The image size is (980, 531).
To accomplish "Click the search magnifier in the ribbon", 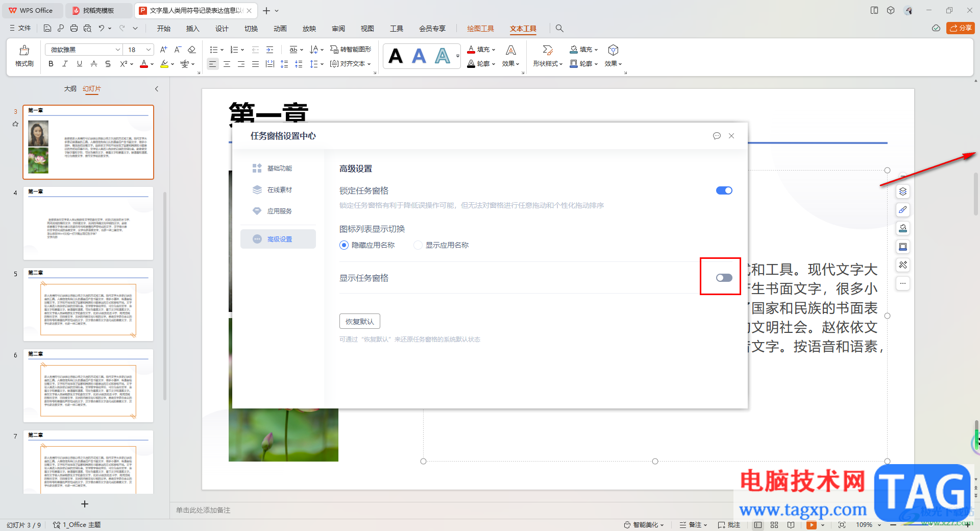I will click(559, 29).
